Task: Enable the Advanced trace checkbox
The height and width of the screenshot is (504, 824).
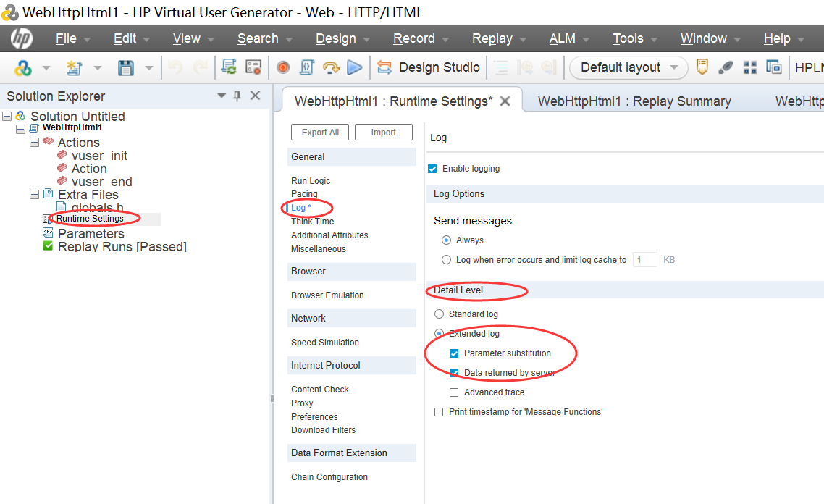Action: 454,392
